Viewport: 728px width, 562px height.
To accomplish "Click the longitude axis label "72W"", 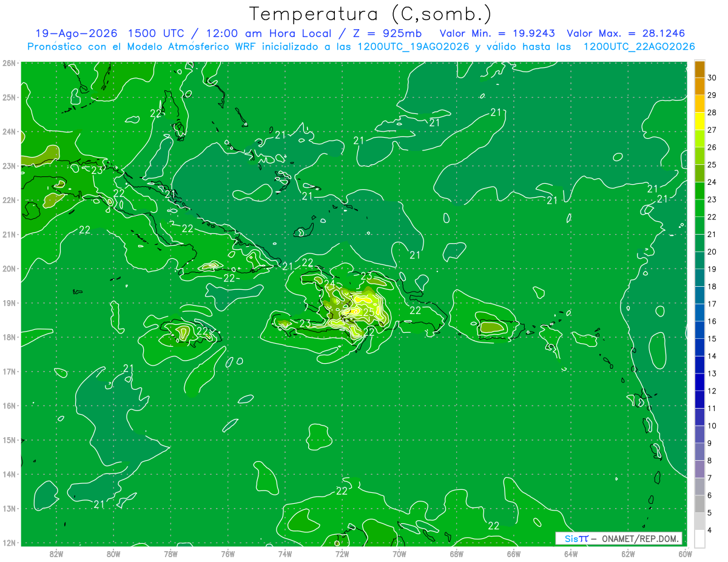I will pos(342,554).
